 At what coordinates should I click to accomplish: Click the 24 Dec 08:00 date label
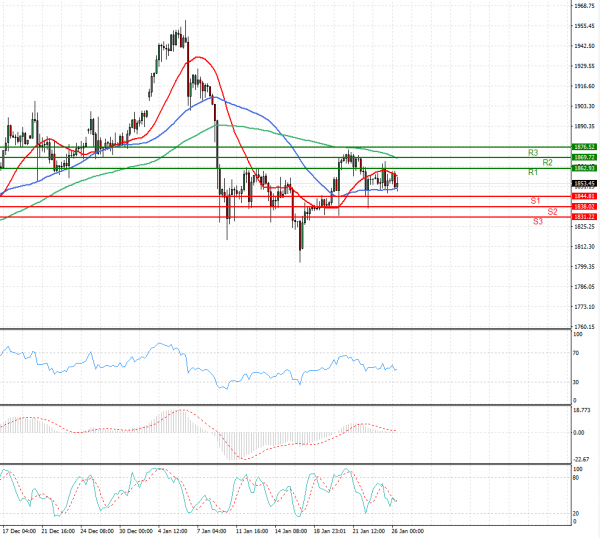[97, 531]
